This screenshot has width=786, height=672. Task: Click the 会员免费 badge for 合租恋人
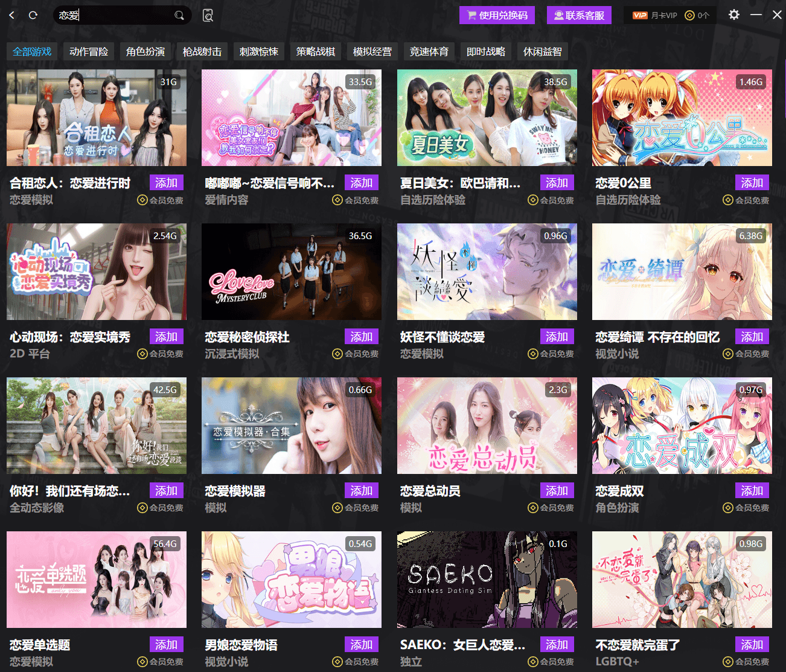point(160,200)
